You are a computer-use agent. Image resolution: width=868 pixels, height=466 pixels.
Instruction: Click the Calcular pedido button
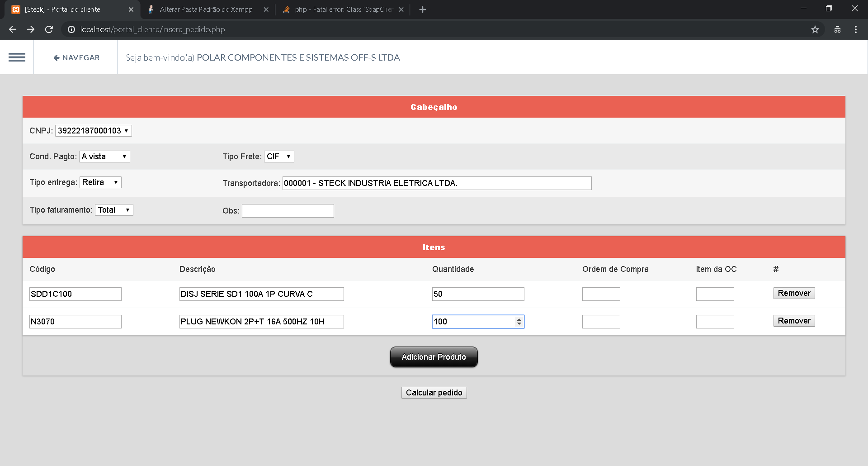click(434, 393)
